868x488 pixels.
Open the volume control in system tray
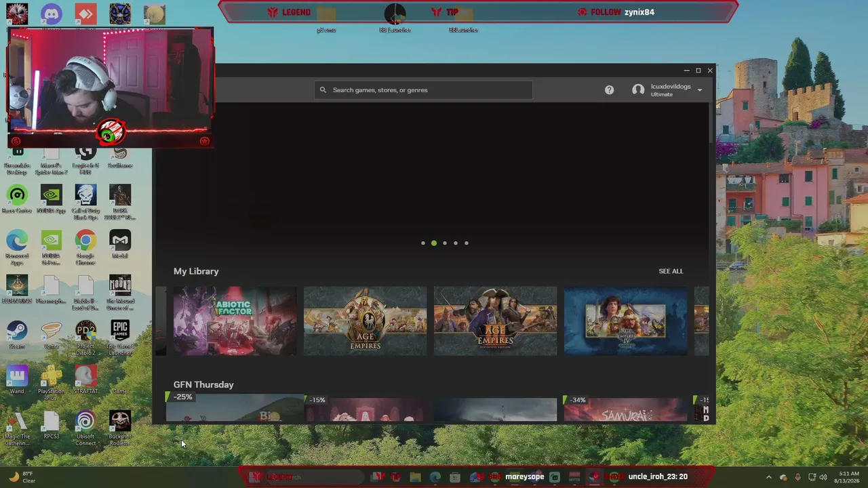tap(823, 477)
